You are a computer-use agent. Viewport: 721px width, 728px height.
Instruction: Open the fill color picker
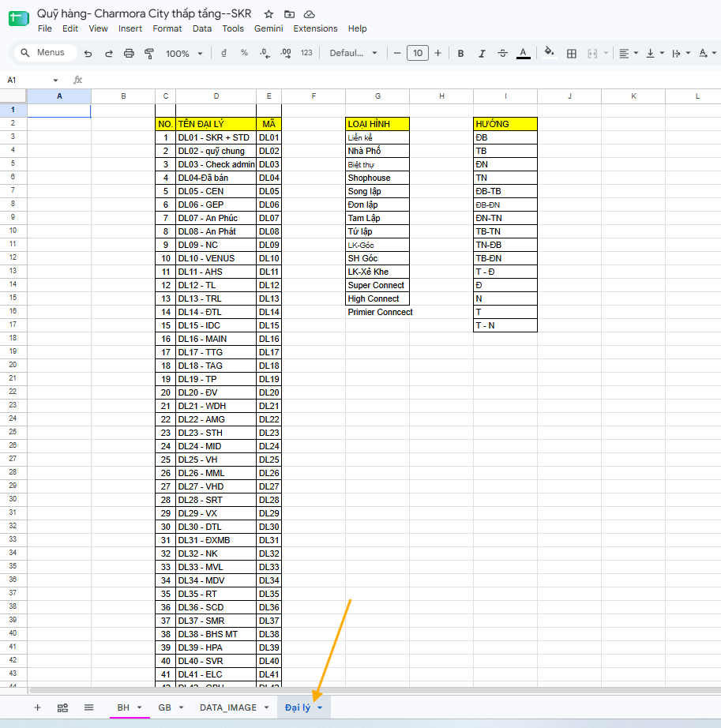549,52
